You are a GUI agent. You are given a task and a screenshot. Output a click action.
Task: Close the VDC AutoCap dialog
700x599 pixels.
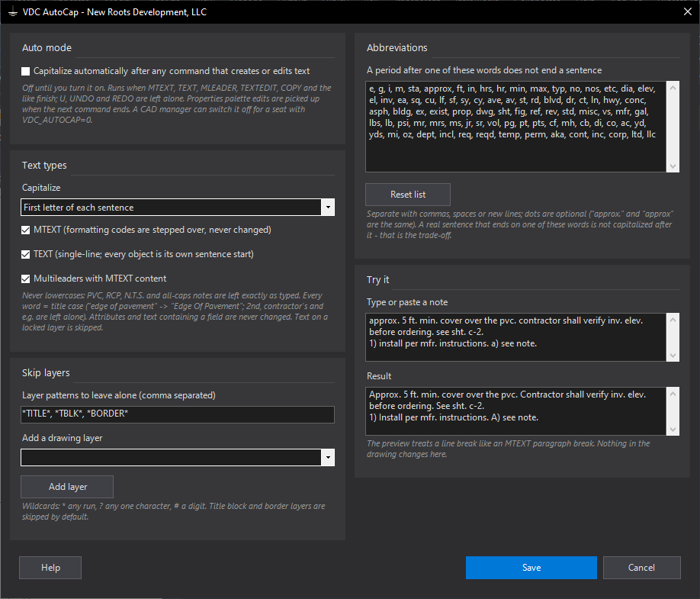click(688, 11)
